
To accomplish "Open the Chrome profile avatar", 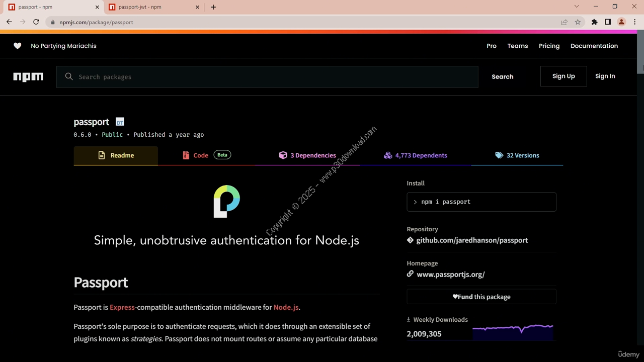I will coord(621,22).
